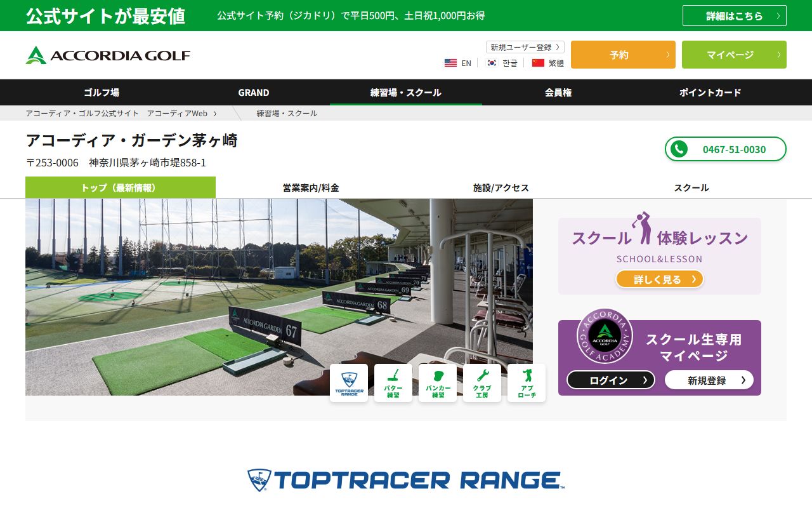Select the 施設/アクセス tab
The width and height of the screenshot is (812, 508).
[x=501, y=187]
